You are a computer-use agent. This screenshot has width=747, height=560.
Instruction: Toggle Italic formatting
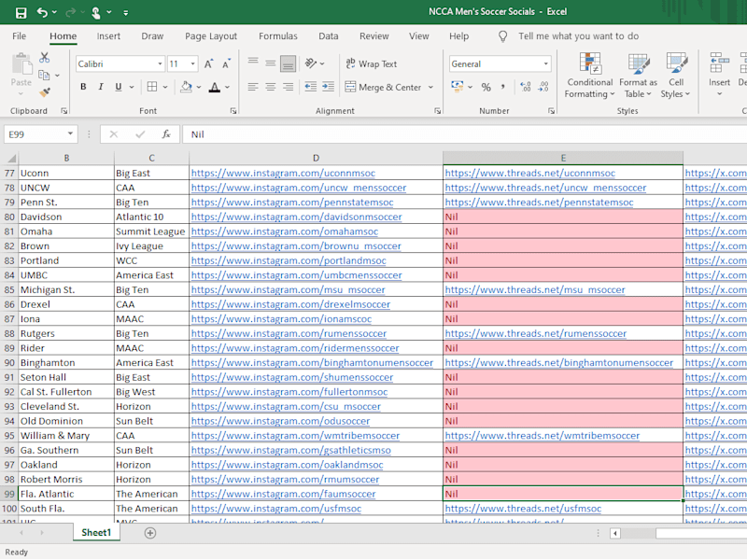tap(101, 87)
